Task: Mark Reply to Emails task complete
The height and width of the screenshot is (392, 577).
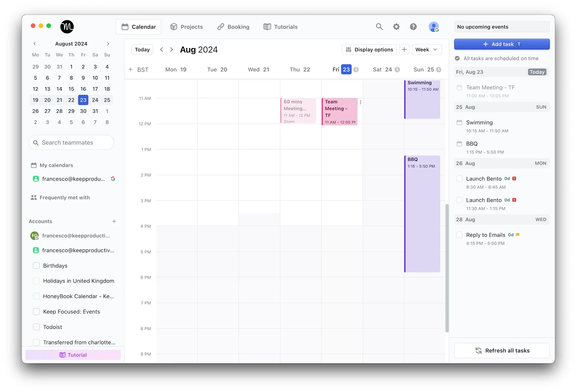Action: 459,235
